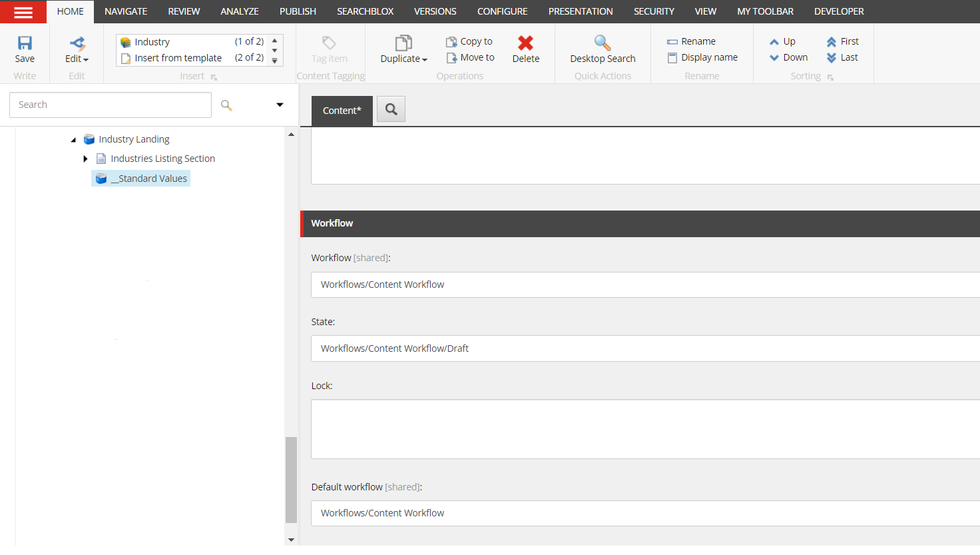Click the Industry Landing template icon
The height and width of the screenshot is (555, 980).
(x=89, y=139)
